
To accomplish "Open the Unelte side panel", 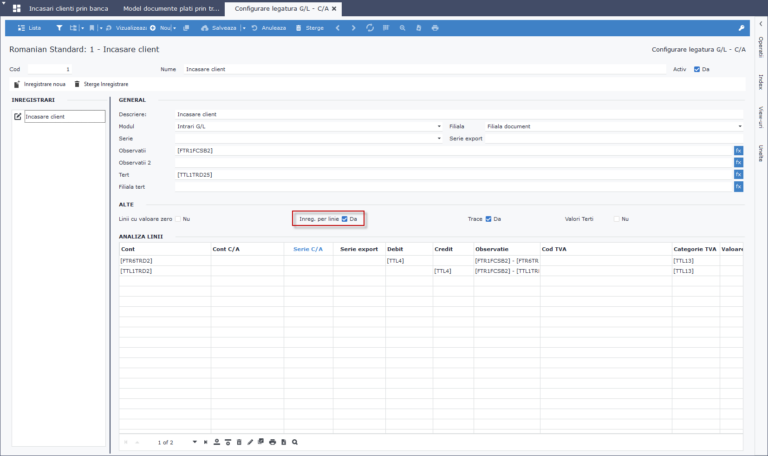I will pos(761,153).
